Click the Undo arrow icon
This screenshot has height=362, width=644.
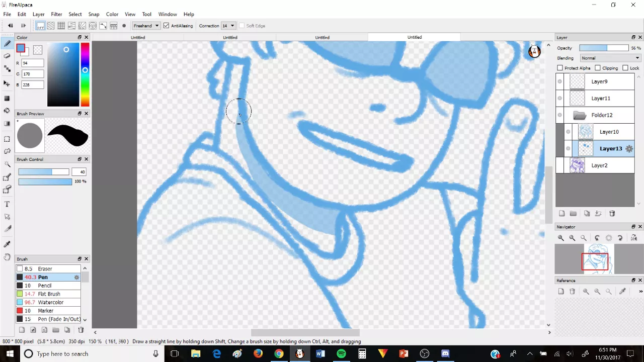tap(10, 26)
